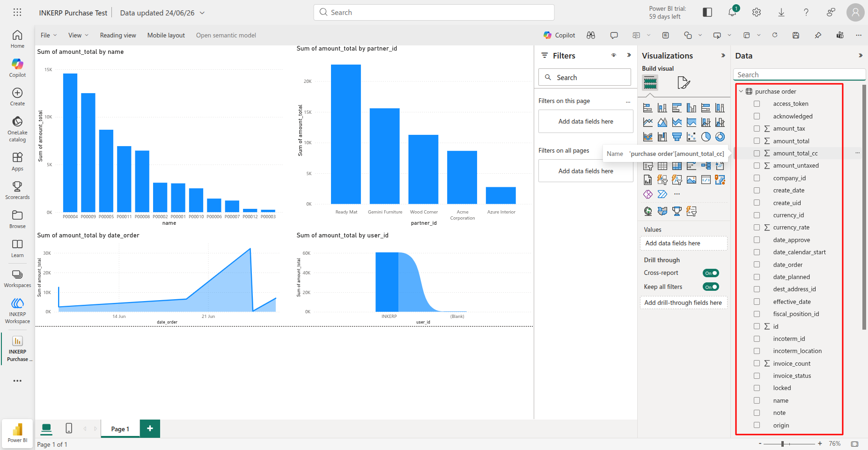Open the Home page in sidebar
The image size is (868, 450).
(17, 39)
